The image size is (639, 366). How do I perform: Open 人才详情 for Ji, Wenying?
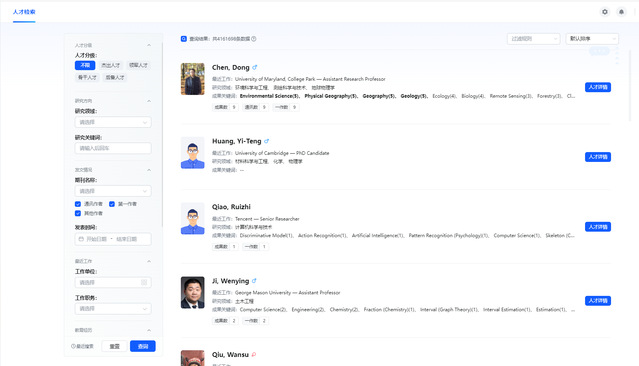[x=598, y=300]
